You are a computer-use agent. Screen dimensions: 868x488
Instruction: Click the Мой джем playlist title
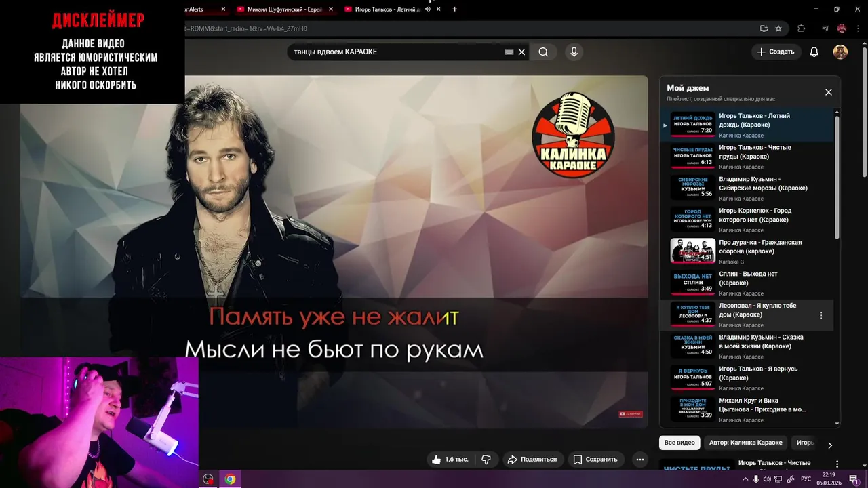(688, 88)
